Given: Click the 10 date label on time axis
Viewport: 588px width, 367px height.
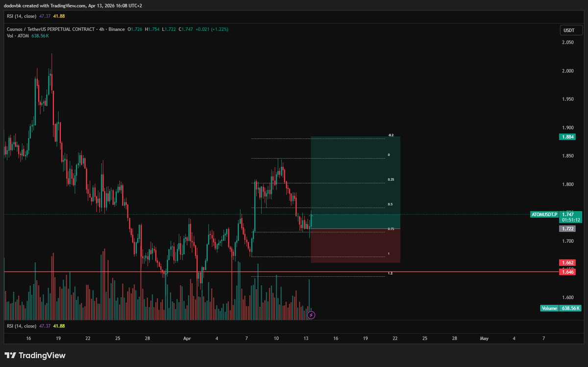Looking at the screenshot, I should [x=276, y=339].
